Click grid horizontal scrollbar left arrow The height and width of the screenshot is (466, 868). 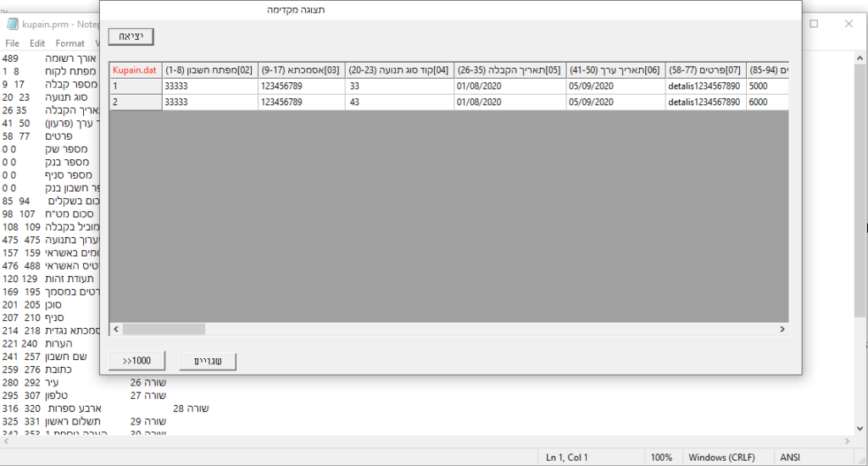pyautogui.click(x=115, y=330)
